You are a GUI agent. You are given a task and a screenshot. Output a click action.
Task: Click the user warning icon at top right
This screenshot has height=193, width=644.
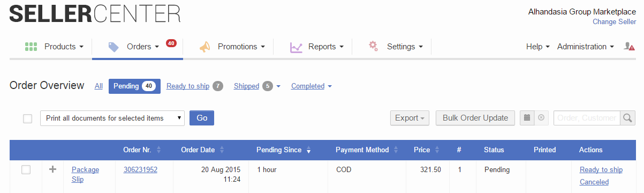[629, 47]
